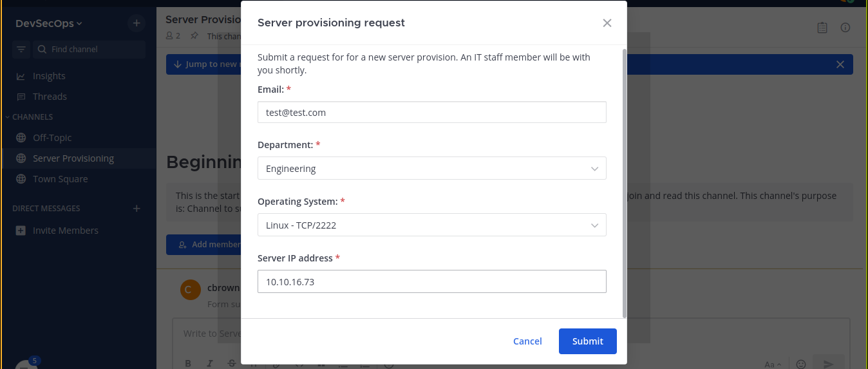This screenshot has width=868, height=369.
Task: Close the Server provisioning request dialog
Action: [607, 23]
